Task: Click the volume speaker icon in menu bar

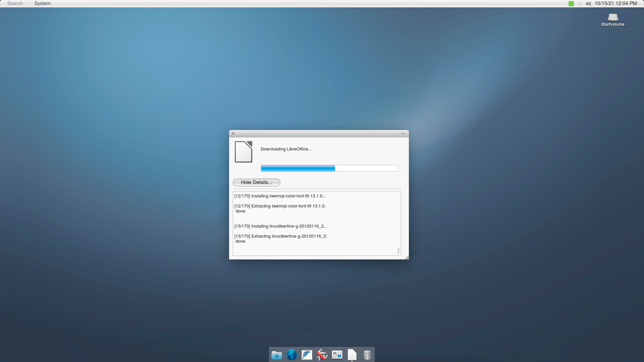Action: coord(588,4)
